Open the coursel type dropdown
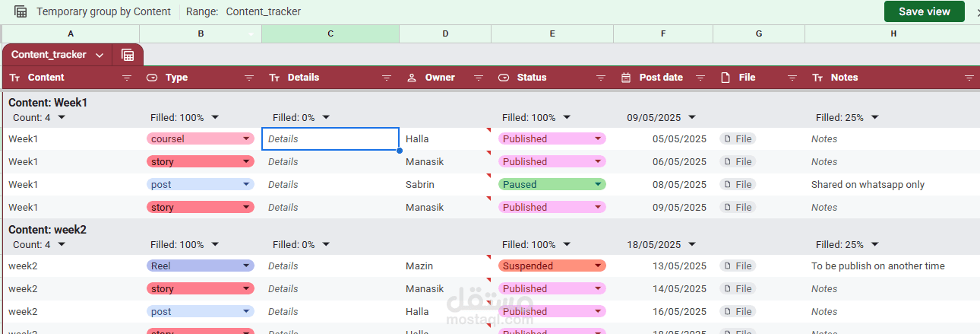Viewport: 980px width, 334px height. [246, 139]
